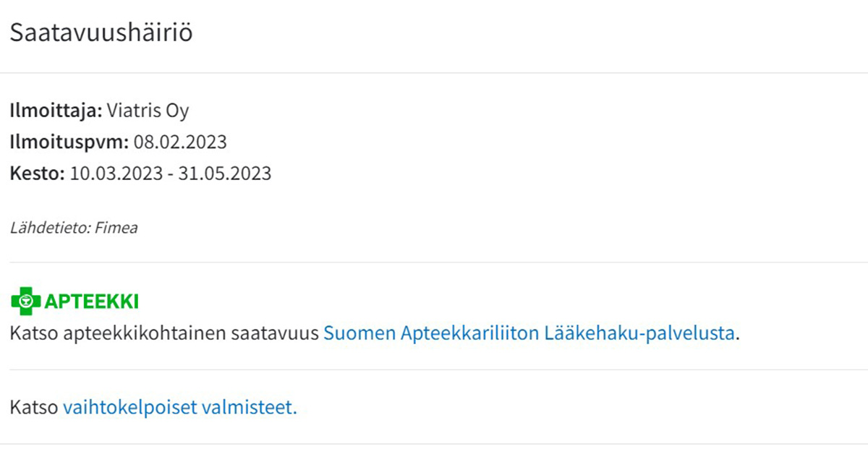
Task: Click the dash between the Kesto dates
Action: (x=171, y=174)
